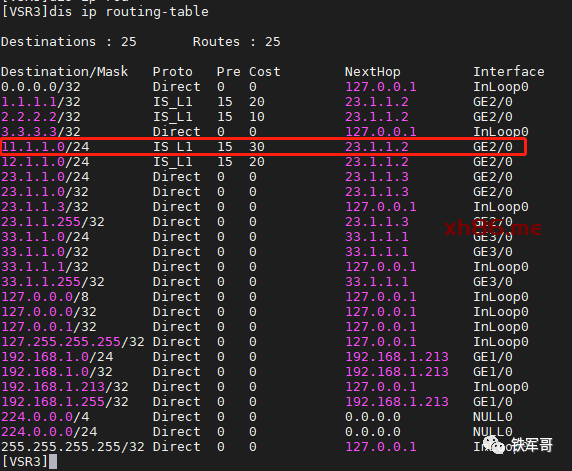Screen dimensions: 572x471
Task: Select destination 192.168.1.213/32
Action: pos(65,386)
